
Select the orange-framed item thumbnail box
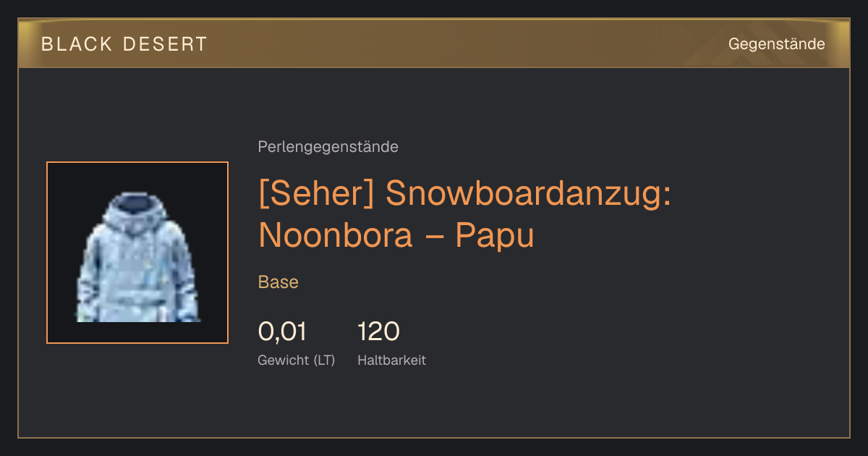(137, 253)
